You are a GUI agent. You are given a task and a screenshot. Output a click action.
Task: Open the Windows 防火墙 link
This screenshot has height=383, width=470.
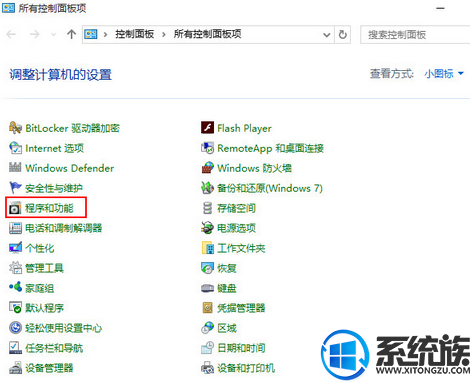pyautogui.click(x=254, y=168)
